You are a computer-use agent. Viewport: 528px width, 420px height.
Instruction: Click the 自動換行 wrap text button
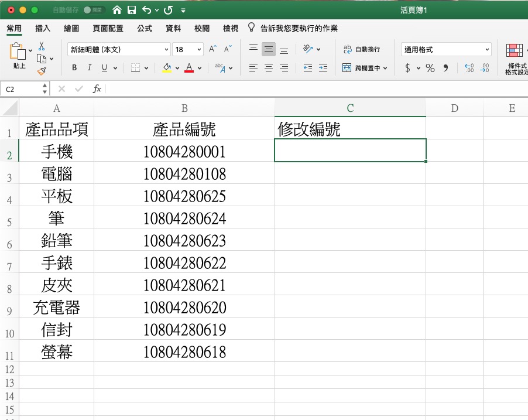click(362, 49)
